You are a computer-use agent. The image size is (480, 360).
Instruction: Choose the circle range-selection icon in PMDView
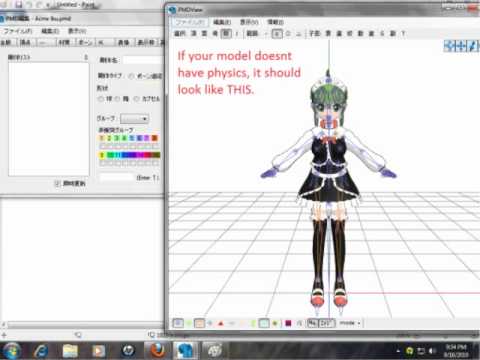pos(288,33)
